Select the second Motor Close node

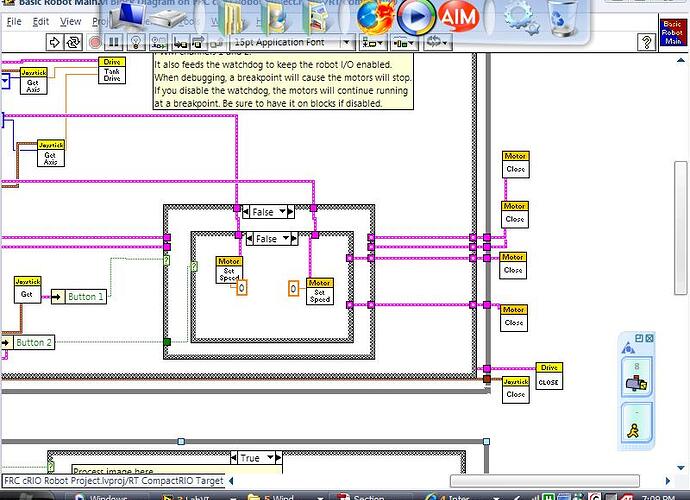pos(515,215)
